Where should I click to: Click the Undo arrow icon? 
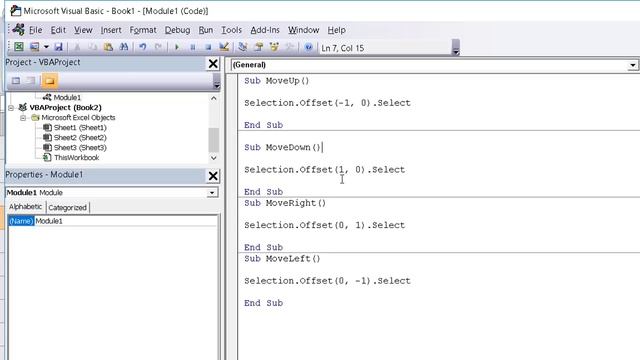pyautogui.click(x=142, y=47)
